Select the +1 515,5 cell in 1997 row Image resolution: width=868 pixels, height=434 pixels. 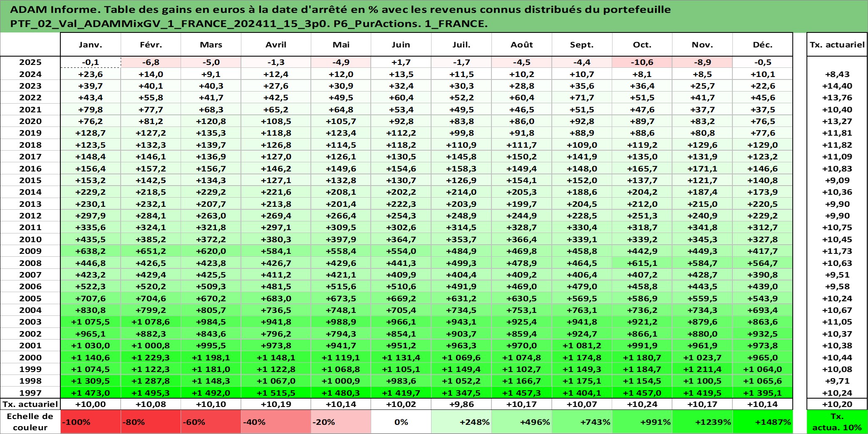tap(276, 393)
